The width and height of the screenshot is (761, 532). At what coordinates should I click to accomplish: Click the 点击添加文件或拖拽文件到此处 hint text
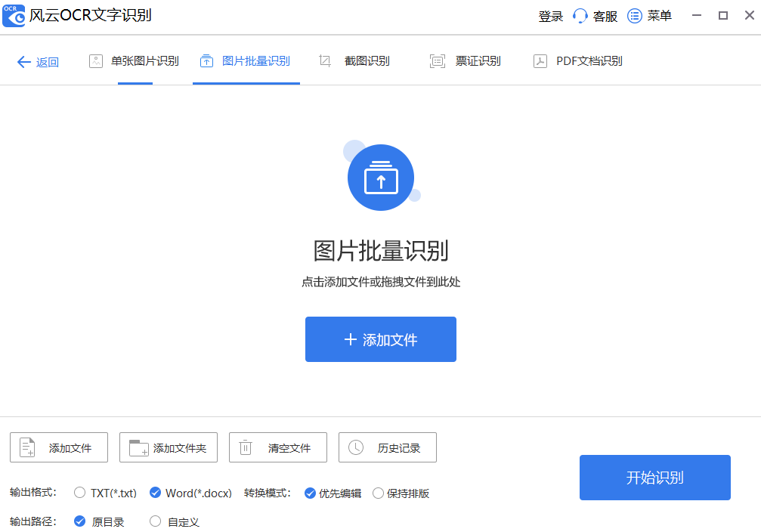pos(381,282)
